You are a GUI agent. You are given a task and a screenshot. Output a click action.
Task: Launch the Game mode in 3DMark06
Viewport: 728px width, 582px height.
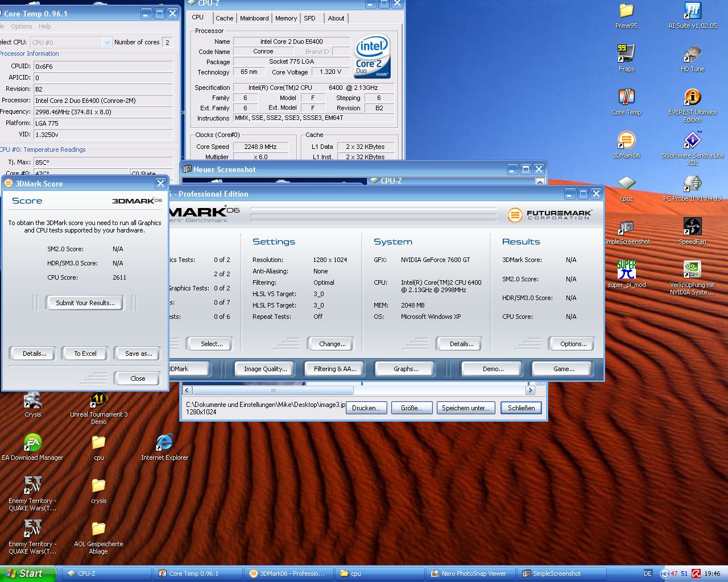click(564, 369)
